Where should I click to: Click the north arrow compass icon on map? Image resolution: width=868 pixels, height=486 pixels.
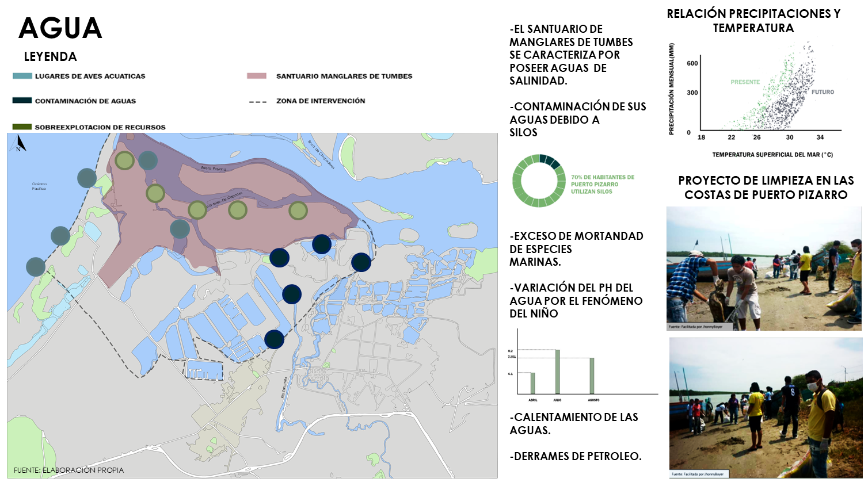pyautogui.click(x=20, y=142)
